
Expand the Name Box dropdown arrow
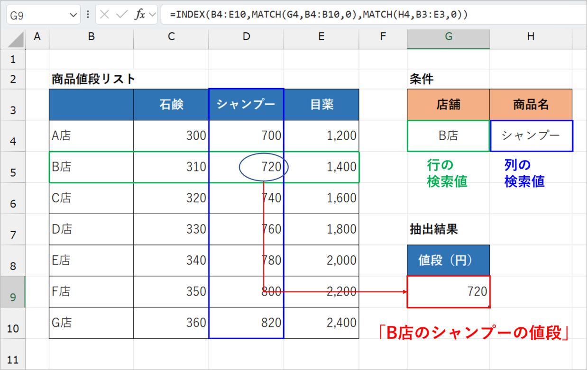coord(73,15)
